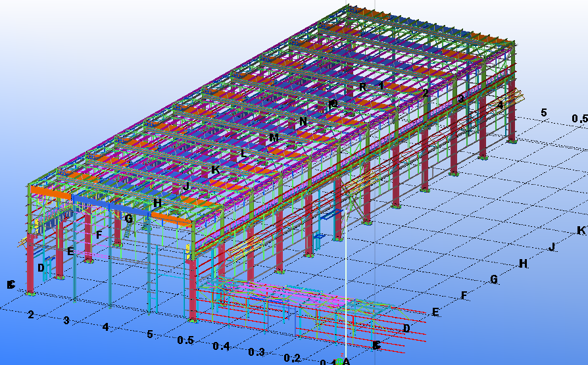Select ground grid label G at grid line end
Viewport: 588px width, 365px height.
click(x=494, y=280)
